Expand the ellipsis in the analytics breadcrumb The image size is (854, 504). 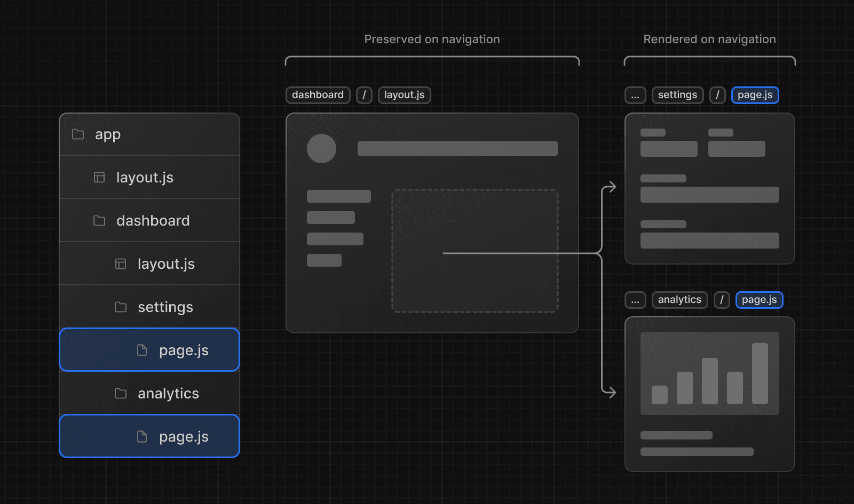635,300
